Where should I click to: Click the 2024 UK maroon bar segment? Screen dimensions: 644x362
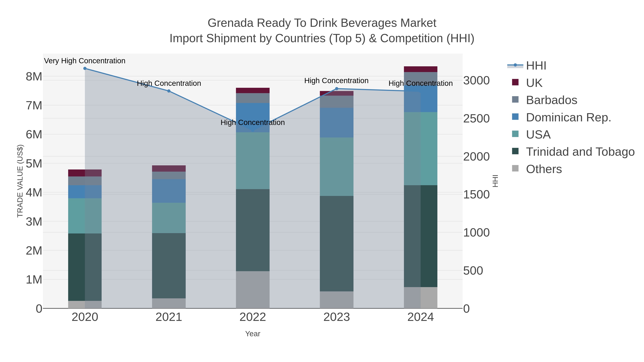421,69
